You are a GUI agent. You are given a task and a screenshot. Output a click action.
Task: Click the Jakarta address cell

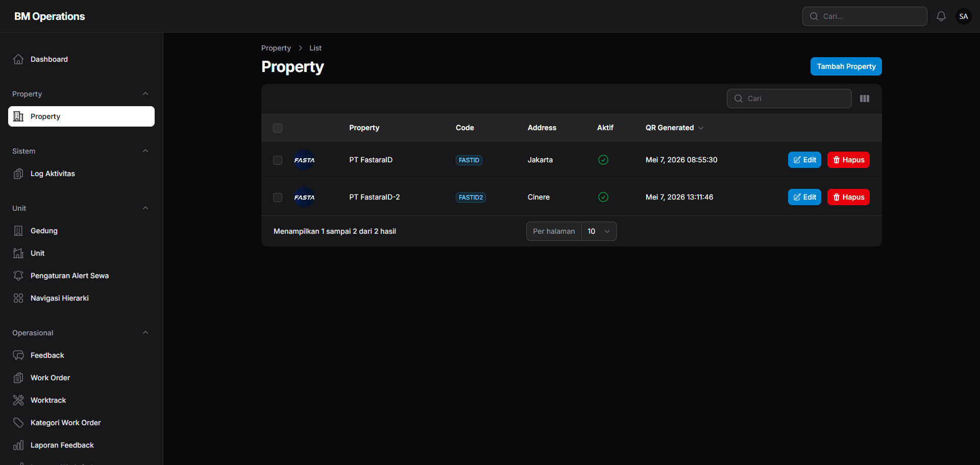(x=540, y=160)
